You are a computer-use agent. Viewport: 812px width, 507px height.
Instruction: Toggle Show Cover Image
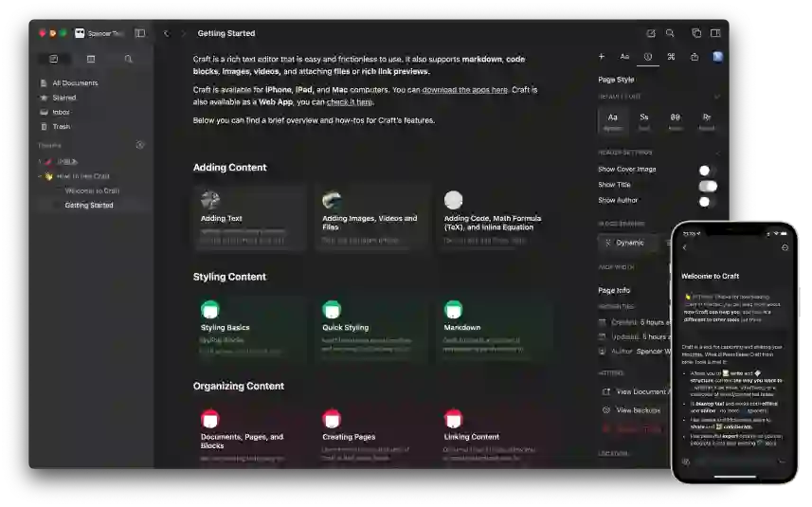(708, 171)
